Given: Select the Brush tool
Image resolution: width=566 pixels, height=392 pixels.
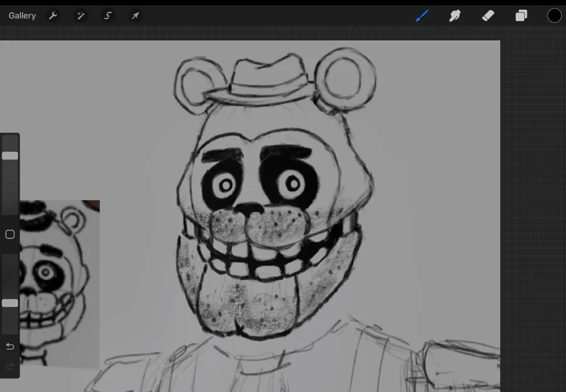Looking at the screenshot, I should click(421, 16).
